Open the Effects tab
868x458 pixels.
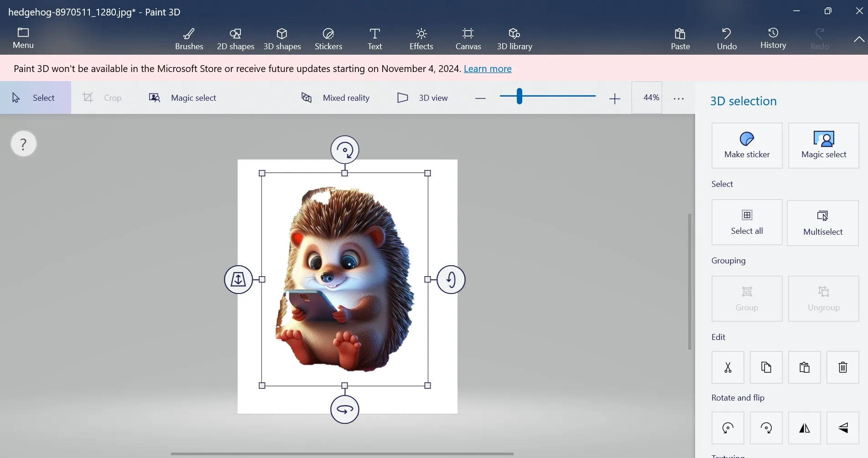pos(421,39)
